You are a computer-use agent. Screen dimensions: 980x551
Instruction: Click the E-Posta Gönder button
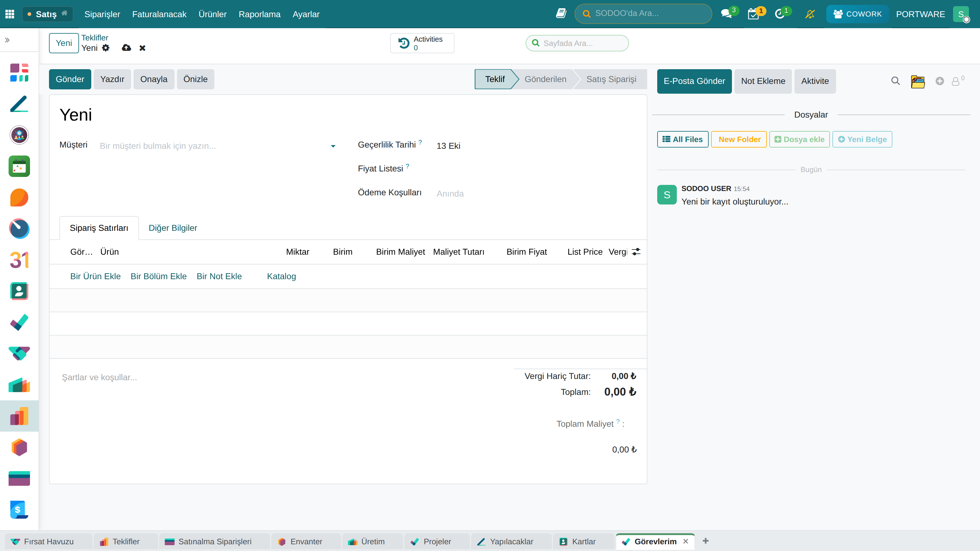[x=694, y=81]
